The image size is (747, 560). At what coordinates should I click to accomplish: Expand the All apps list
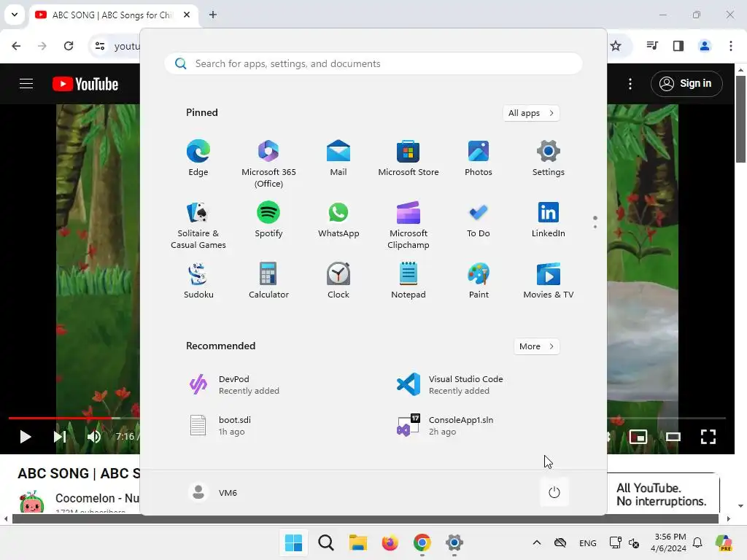pyautogui.click(x=531, y=113)
